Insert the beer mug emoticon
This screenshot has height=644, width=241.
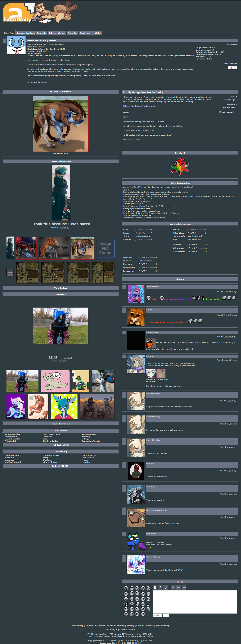point(132,604)
